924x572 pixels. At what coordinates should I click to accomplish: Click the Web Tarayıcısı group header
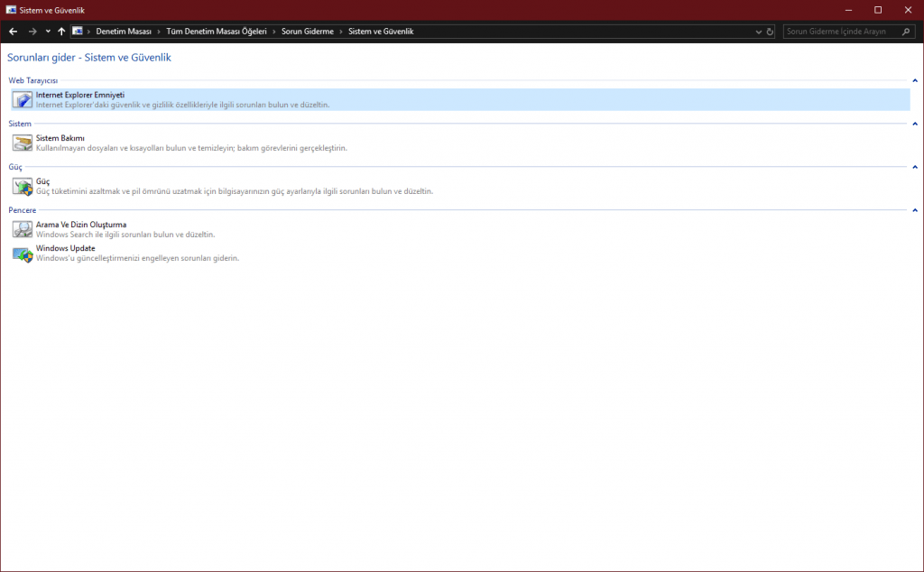point(33,80)
